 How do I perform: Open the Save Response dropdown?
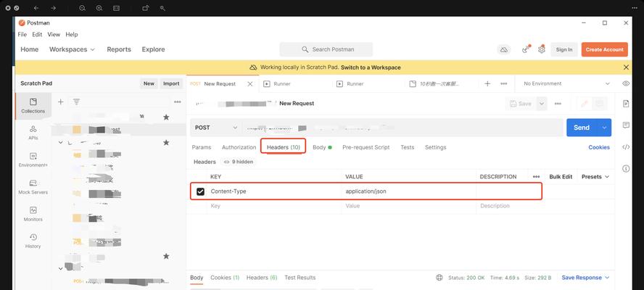tap(585, 278)
